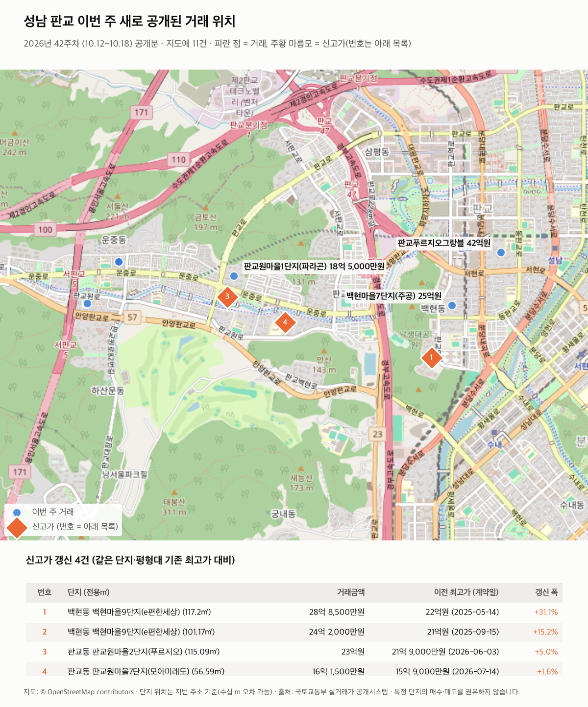Viewport: 588px width, 707px height.
Task: Click price cell 16억 1,500만원
Action: [339, 671]
